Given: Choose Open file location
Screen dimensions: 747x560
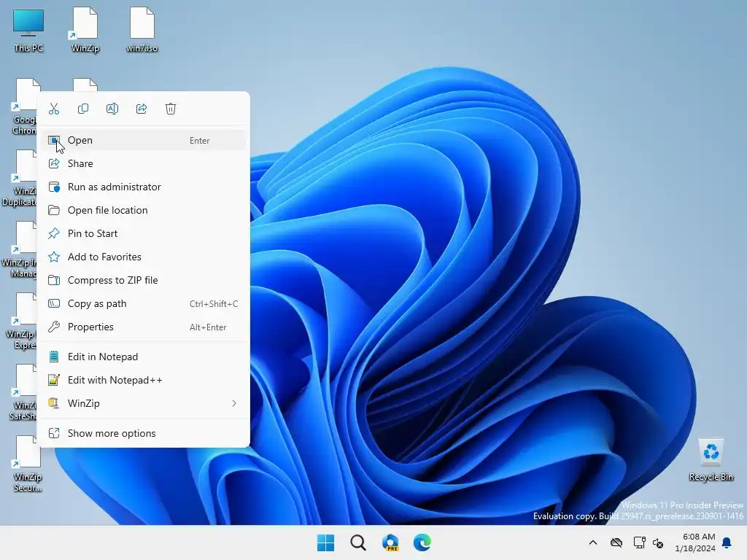Looking at the screenshot, I should [x=144, y=211].
